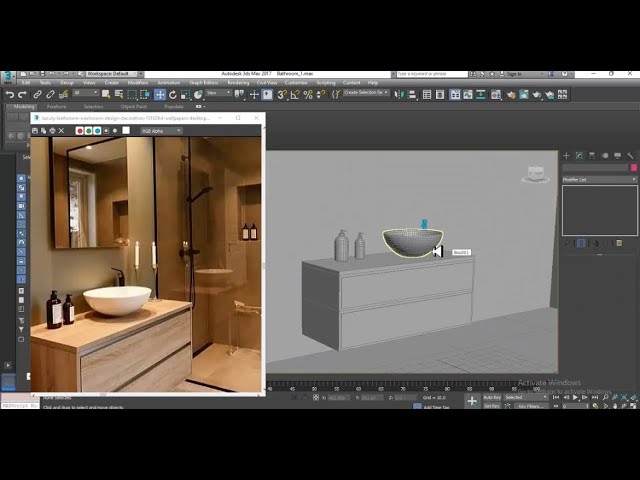Toggle Keyboard Shortcut Override button

[267, 95]
